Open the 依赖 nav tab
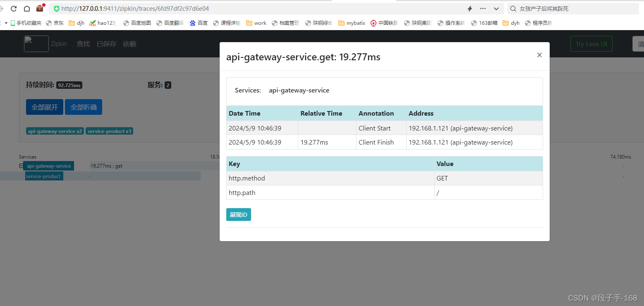Screen dimensions: 644x306 (x=129, y=44)
